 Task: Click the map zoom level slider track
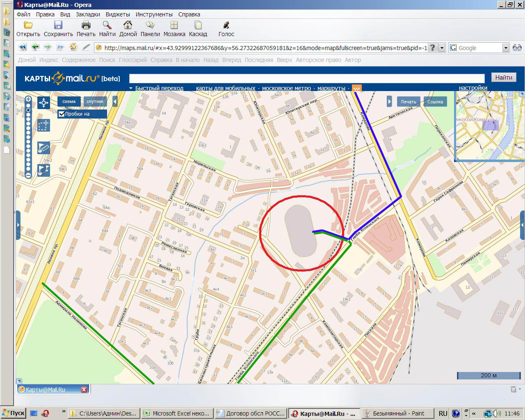(x=28, y=137)
